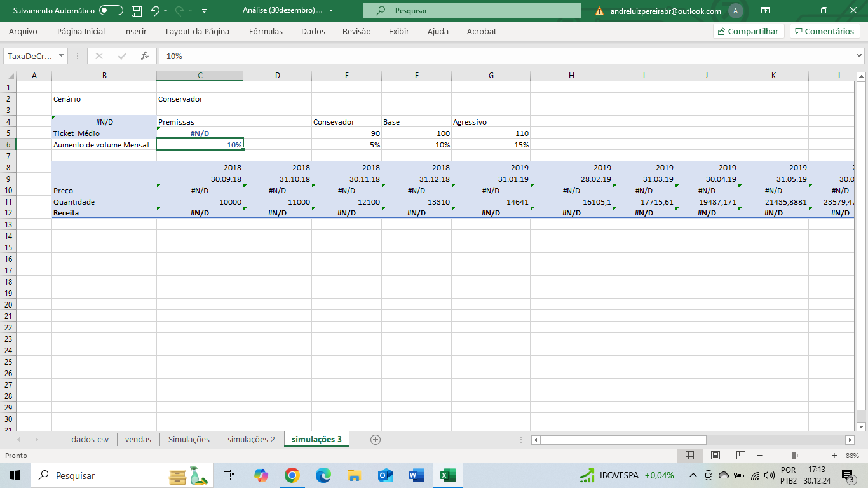Open the Comentários button
Image resolution: width=868 pixels, height=488 pixels.
[x=825, y=31]
